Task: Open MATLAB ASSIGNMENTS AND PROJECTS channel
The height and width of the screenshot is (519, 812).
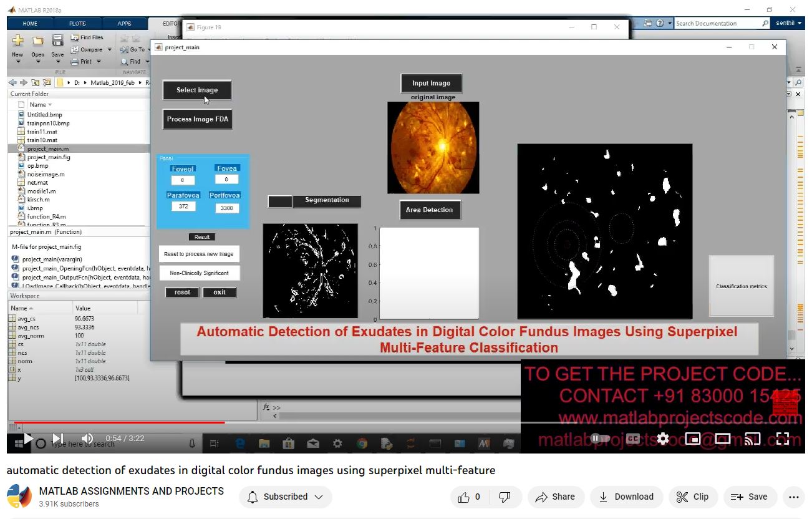Action: coord(131,491)
